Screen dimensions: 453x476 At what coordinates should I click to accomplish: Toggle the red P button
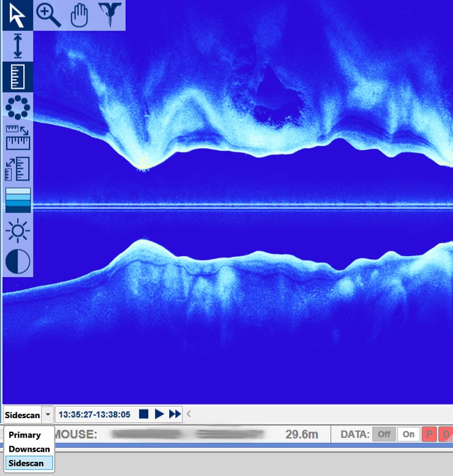[429, 435]
